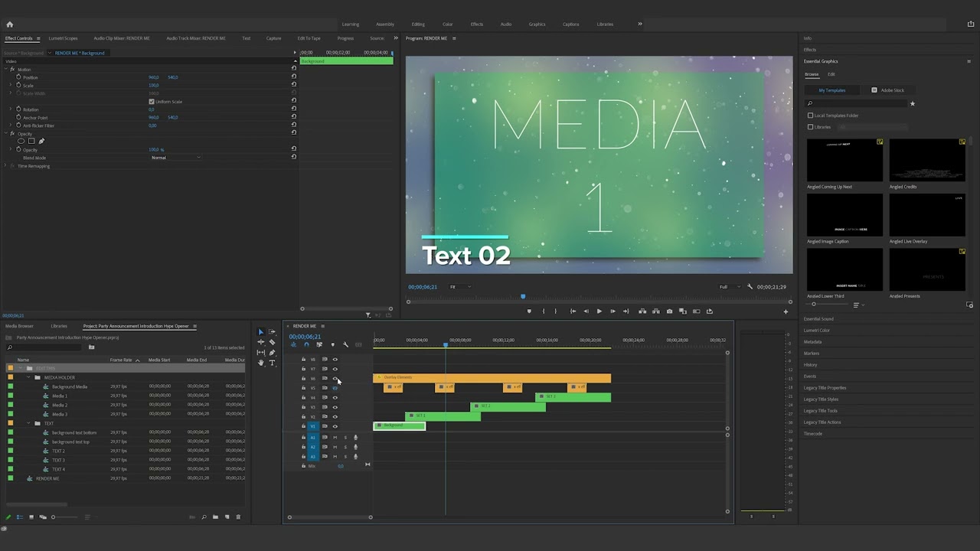Lock the V1 video track

point(303,426)
